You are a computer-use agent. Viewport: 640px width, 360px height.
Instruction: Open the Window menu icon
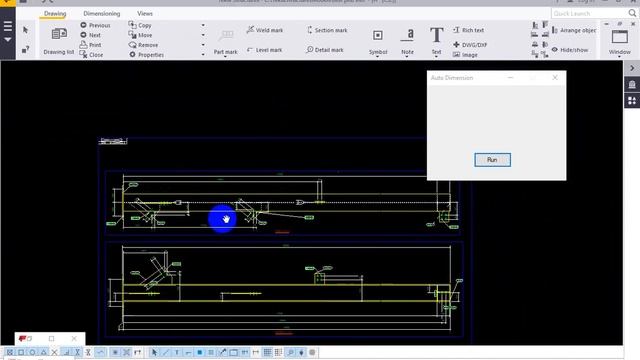[x=620, y=38]
